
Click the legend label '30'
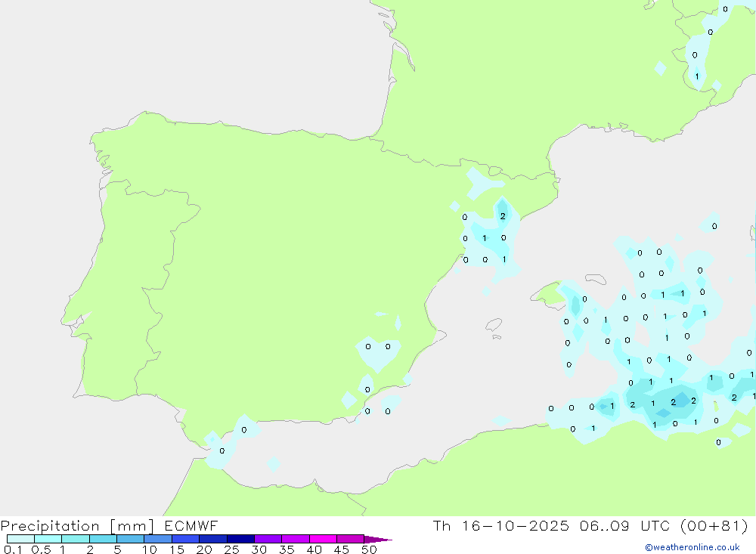[x=259, y=549]
